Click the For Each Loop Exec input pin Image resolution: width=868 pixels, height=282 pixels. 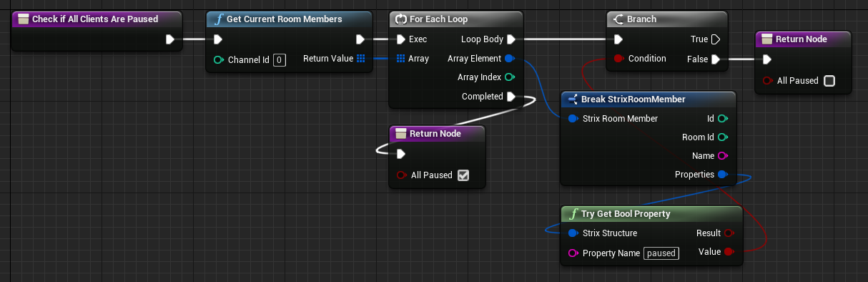401,39
